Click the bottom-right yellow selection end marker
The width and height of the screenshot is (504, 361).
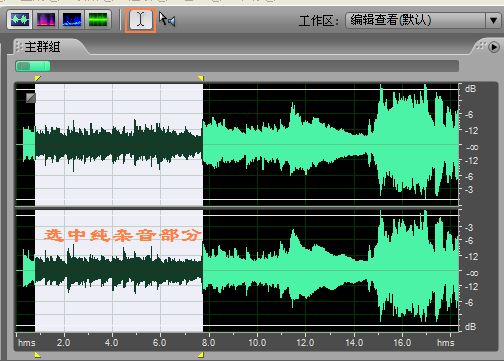(x=201, y=355)
